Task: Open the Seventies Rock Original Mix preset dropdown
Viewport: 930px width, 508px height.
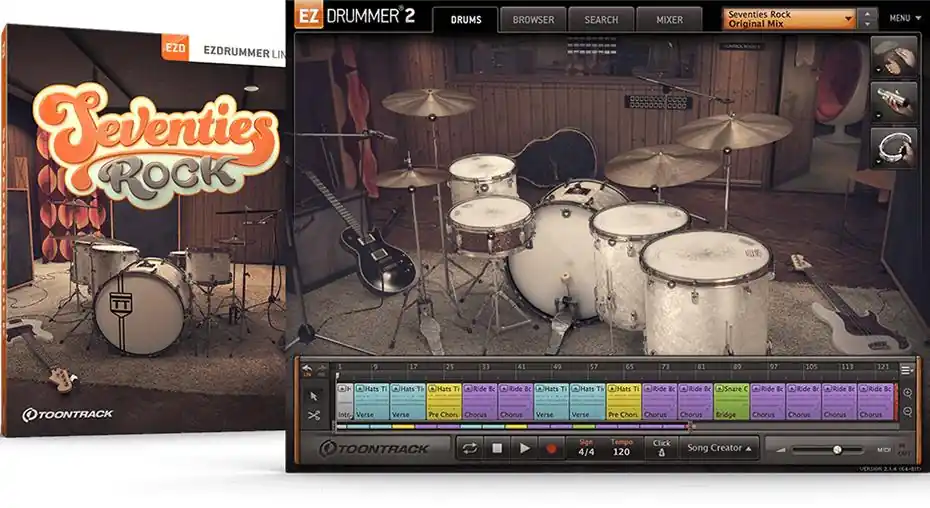Action: coord(789,18)
